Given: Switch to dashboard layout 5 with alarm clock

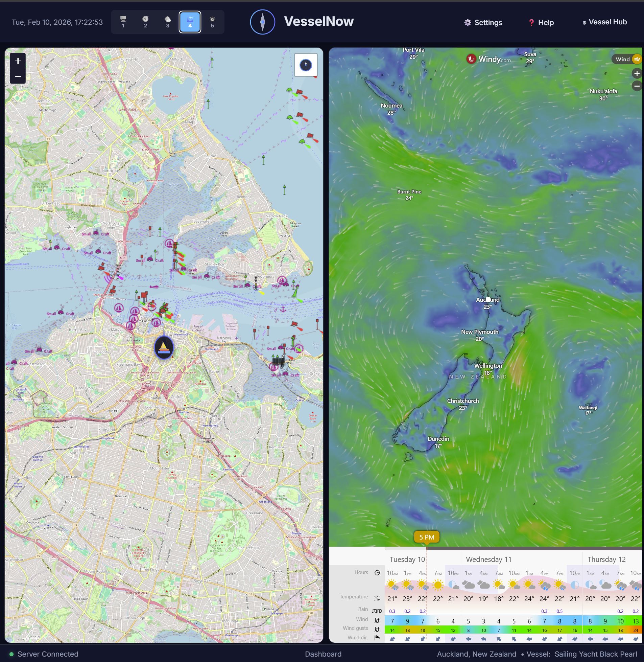Looking at the screenshot, I should tap(212, 22).
